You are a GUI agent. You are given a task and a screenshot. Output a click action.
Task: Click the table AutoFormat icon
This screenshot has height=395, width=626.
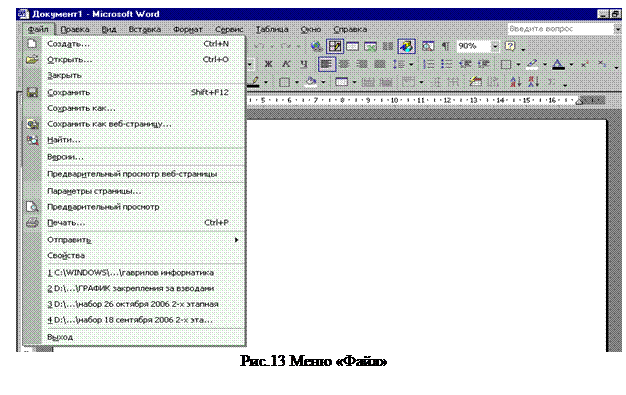click(x=475, y=82)
